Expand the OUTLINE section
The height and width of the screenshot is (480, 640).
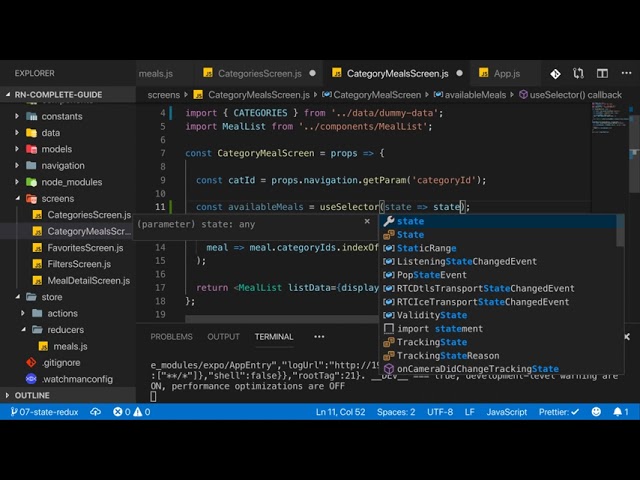pyautogui.click(x=32, y=395)
